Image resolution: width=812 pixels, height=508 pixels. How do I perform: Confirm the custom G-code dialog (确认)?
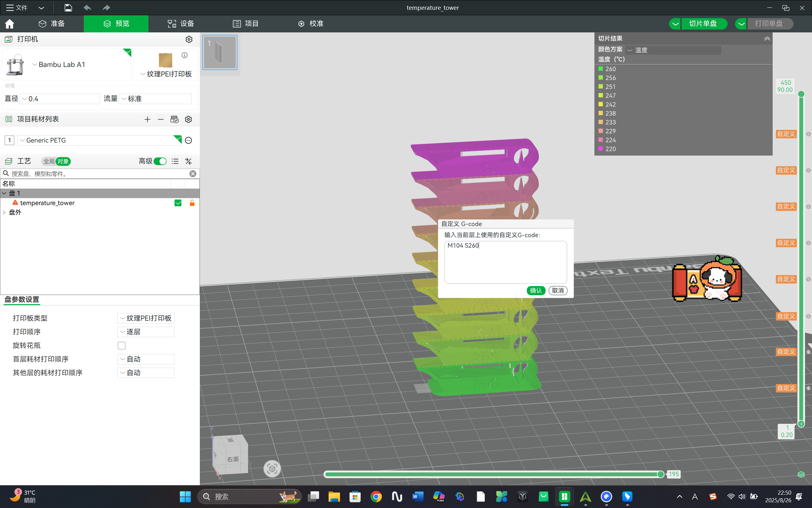[x=536, y=291]
